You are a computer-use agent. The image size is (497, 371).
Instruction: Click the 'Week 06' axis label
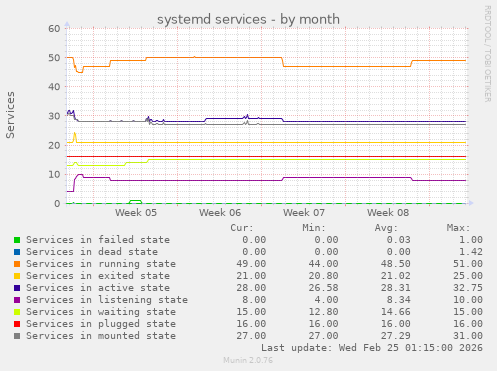coord(220,213)
